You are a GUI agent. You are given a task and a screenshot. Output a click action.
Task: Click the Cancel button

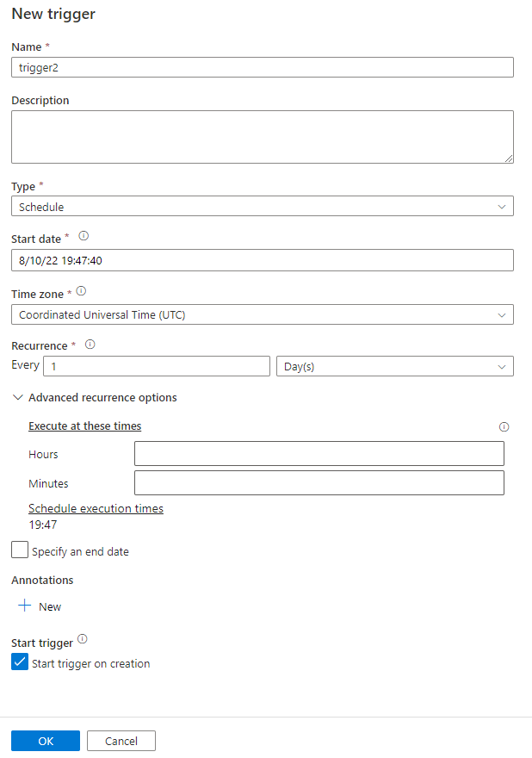point(121,741)
